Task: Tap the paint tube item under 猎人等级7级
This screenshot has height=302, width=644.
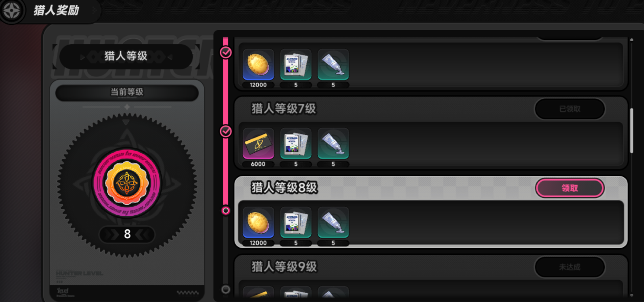Action: click(x=333, y=144)
